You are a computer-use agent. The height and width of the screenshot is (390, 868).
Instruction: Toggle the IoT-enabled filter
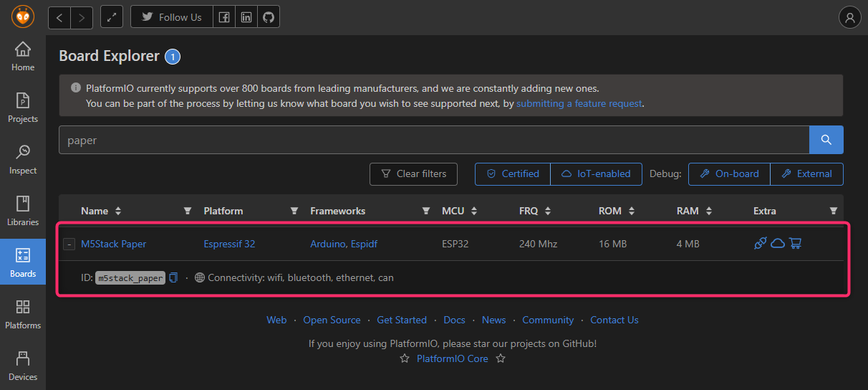coord(596,174)
